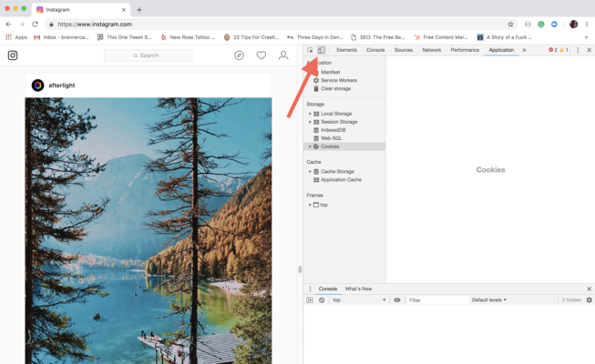
Task: Expand the Cookies tree item
Action: pos(310,147)
